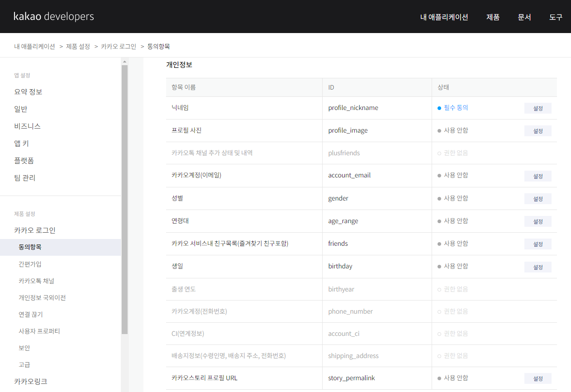The height and width of the screenshot is (392, 571).
Task: Click the 개인정보 section heading
Action: point(179,65)
